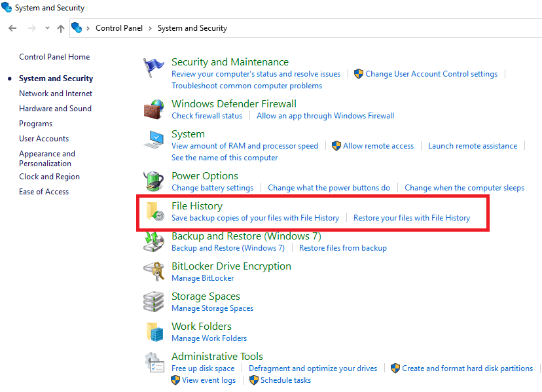Image resolution: width=542 pixels, height=392 pixels.
Task: Click Launch remote assistance
Action: pyautogui.click(x=473, y=146)
